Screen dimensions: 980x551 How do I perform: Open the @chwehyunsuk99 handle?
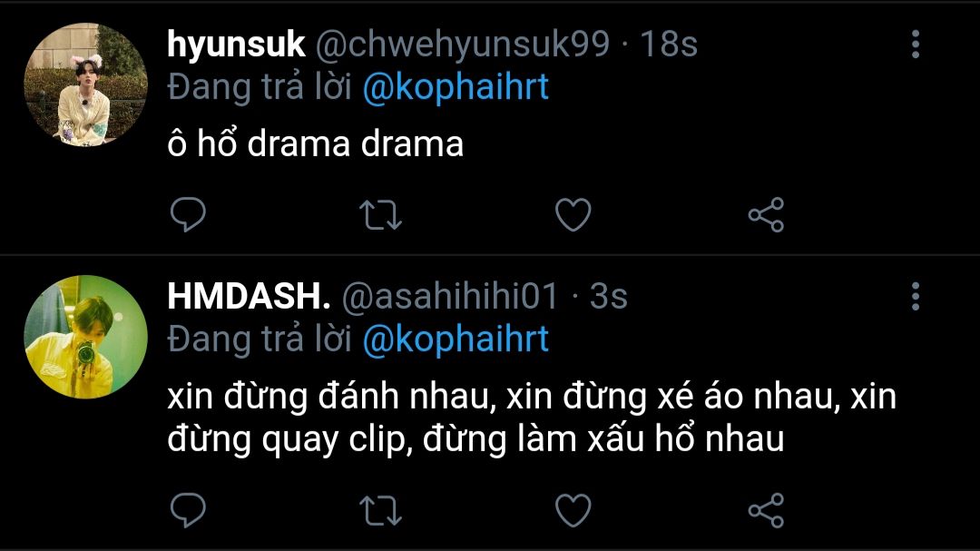click(x=463, y=45)
